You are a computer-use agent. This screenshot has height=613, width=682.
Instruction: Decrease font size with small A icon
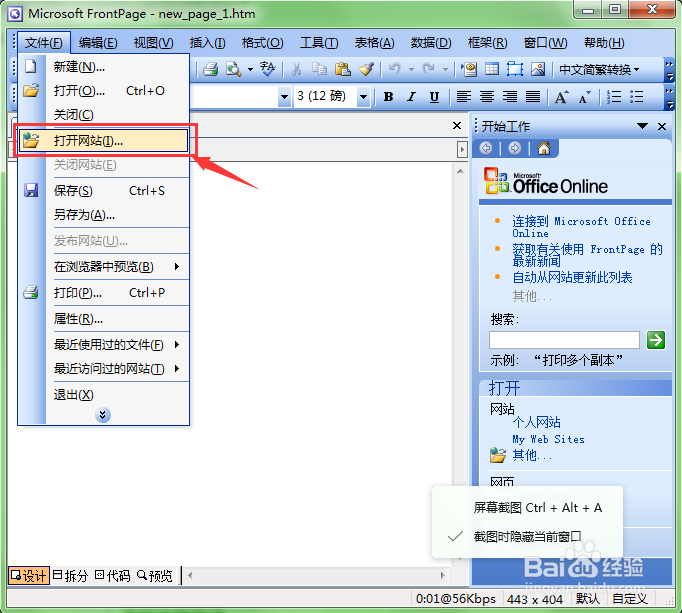tap(585, 97)
